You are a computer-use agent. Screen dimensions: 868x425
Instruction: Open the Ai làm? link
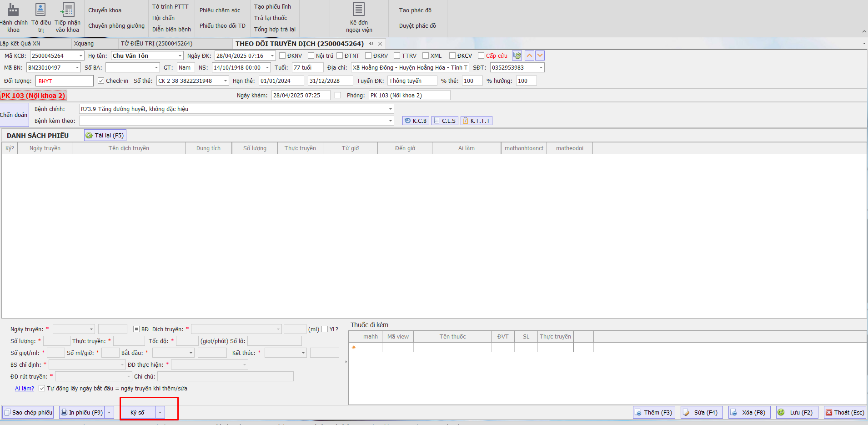(25, 389)
